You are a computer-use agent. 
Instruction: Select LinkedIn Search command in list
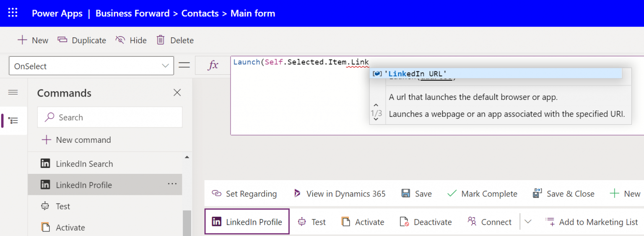tap(105, 164)
